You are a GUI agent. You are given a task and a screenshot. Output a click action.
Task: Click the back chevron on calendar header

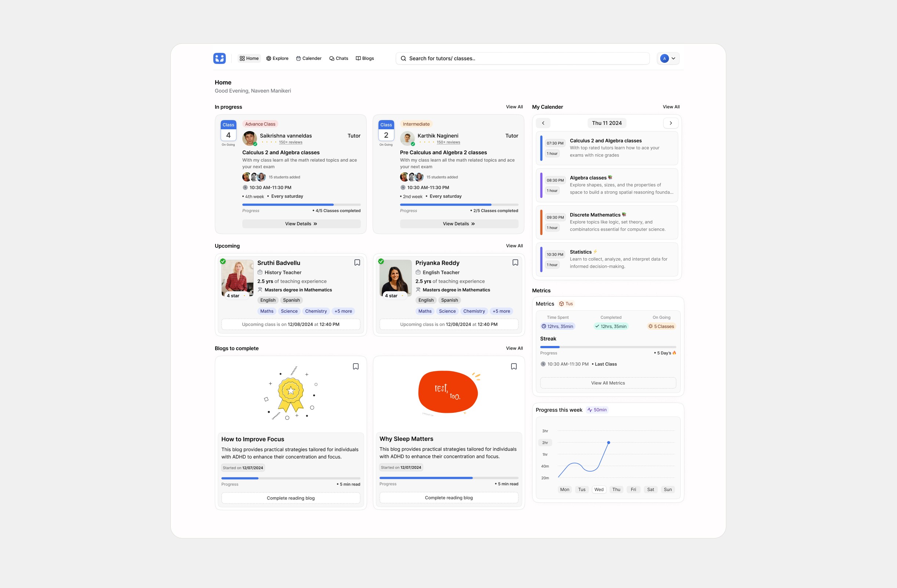pos(543,123)
